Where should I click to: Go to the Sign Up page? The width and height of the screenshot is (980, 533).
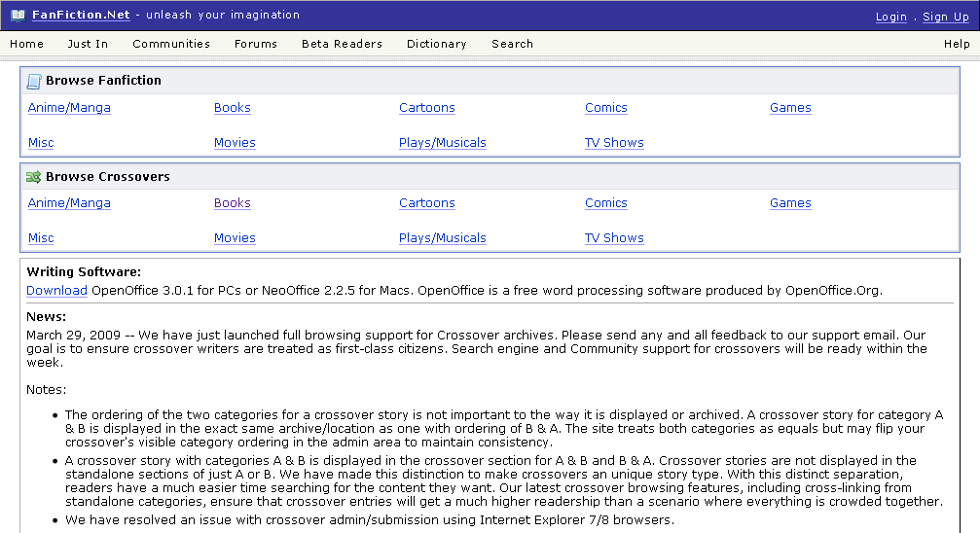[x=946, y=17]
